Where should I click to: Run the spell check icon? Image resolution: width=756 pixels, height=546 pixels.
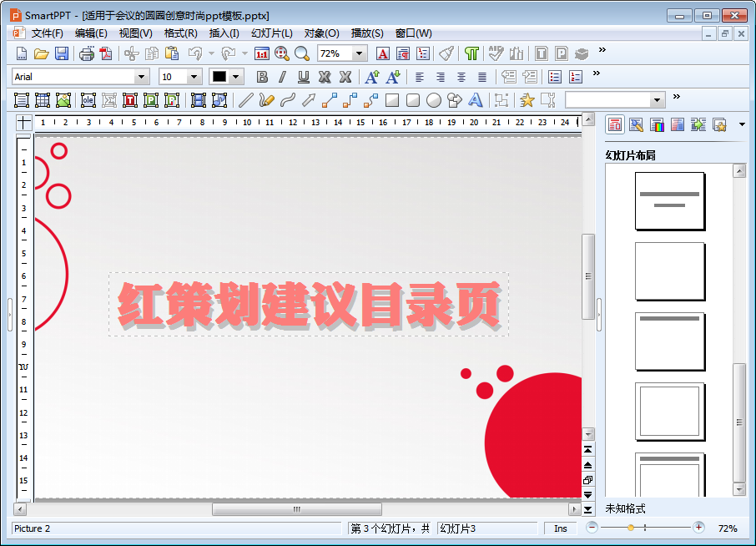495,53
